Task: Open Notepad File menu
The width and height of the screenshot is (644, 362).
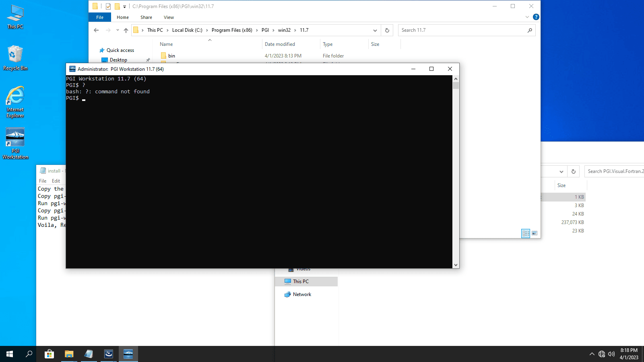Action: (43, 181)
